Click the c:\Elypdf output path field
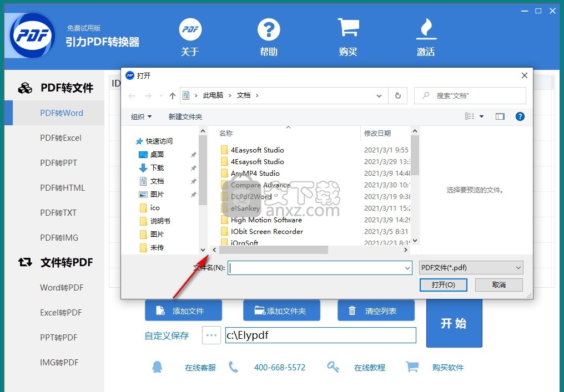Screen dimensions: 564x392 click(x=320, y=335)
